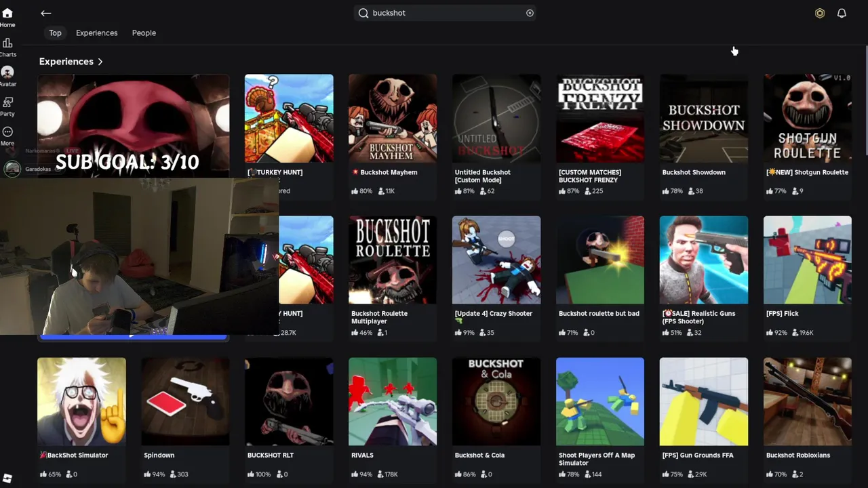Image resolution: width=868 pixels, height=488 pixels.
Task: Open BackShot Simulator thumbnail
Action: pyautogui.click(x=81, y=402)
